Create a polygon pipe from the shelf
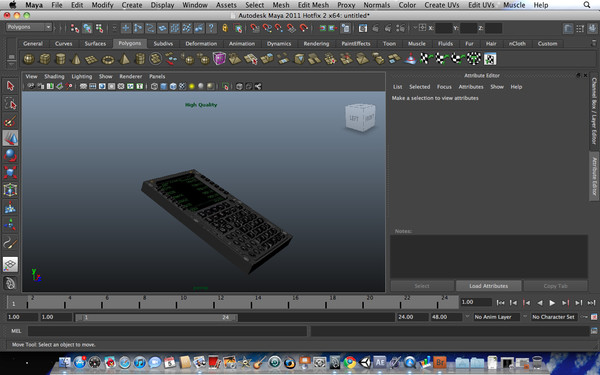The width and height of the screenshot is (600, 375). (x=140, y=59)
